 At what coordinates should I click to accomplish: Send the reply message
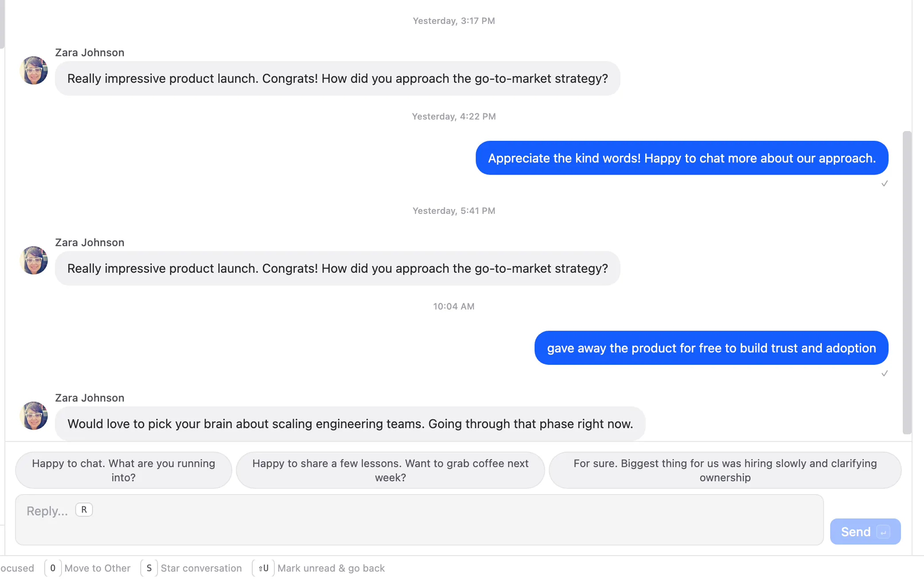[865, 531]
